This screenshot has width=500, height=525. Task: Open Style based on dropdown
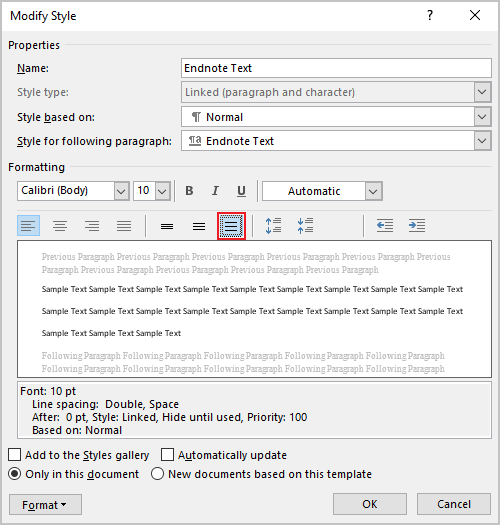(x=482, y=117)
